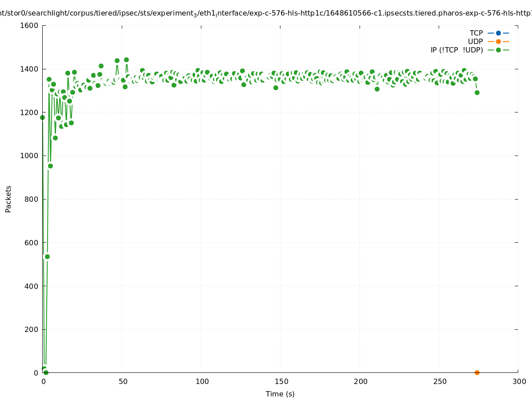Click the green data point near 953 packets
The image size is (532, 400).
[50, 166]
